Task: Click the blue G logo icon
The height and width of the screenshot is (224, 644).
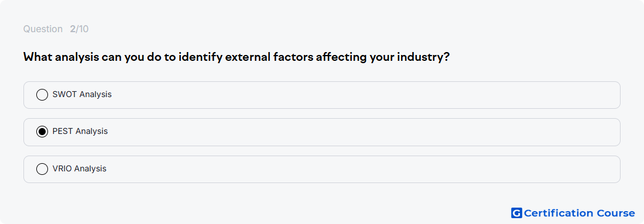Action: 516,213
